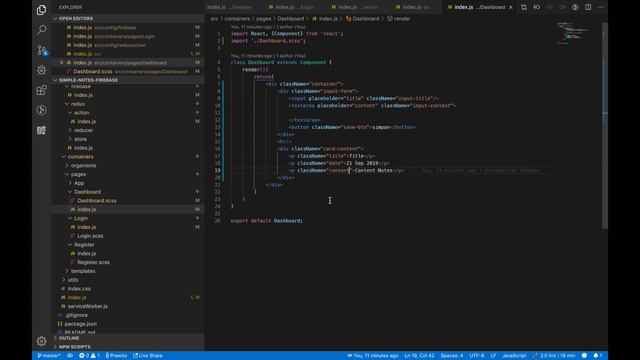This screenshot has height=360, width=640.
Task: Click the Prawito user status bar item
Action: pyautogui.click(x=116, y=356)
